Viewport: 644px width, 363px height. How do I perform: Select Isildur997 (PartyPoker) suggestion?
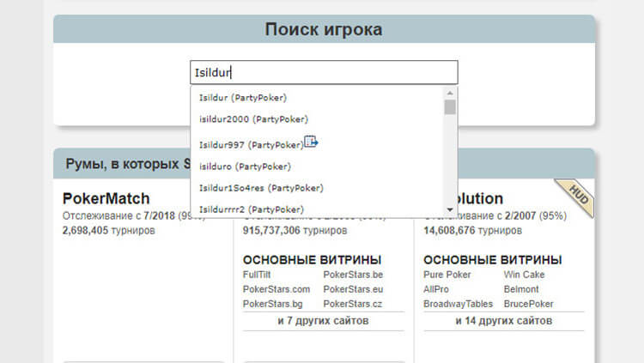[252, 144]
